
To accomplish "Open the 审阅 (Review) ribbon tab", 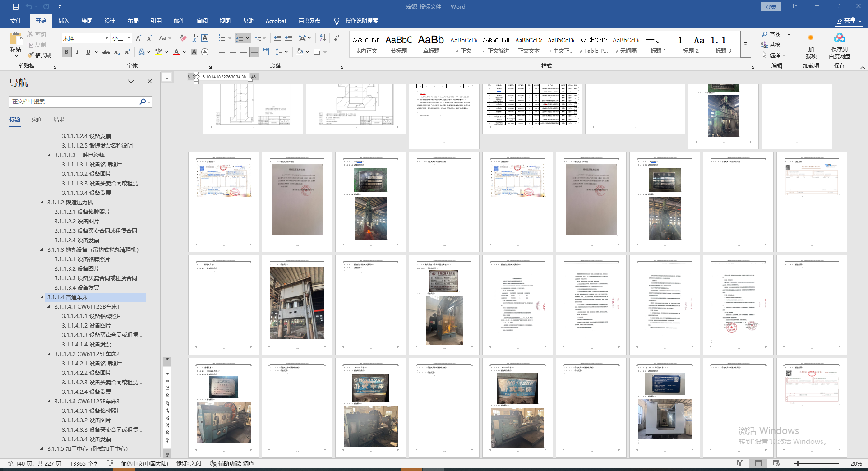I will pyautogui.click(x=202, y=21).
